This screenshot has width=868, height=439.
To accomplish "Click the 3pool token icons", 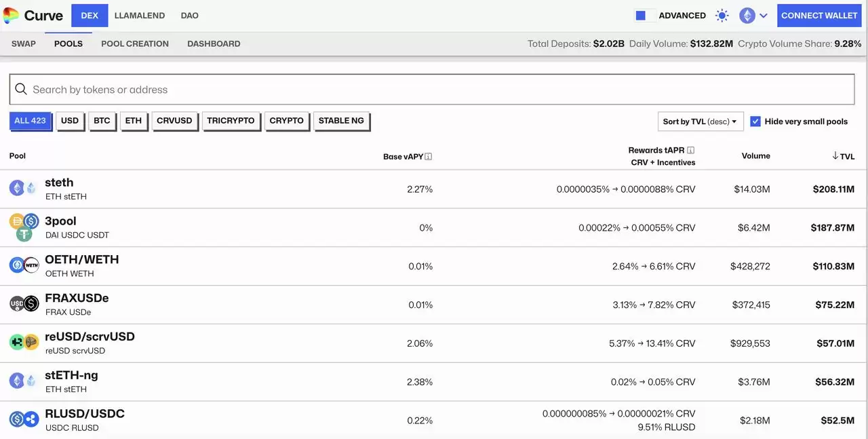I will 24,227.
